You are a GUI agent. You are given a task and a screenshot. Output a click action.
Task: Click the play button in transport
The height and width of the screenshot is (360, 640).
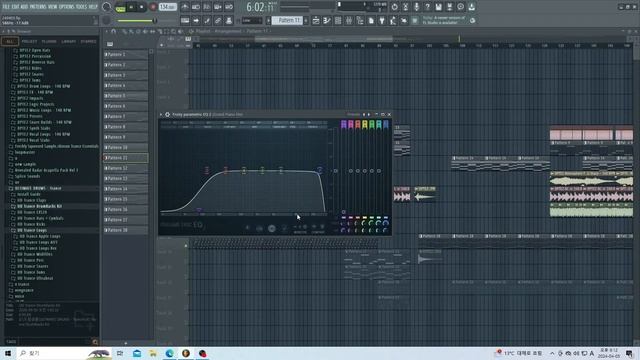tap(131, 7)
